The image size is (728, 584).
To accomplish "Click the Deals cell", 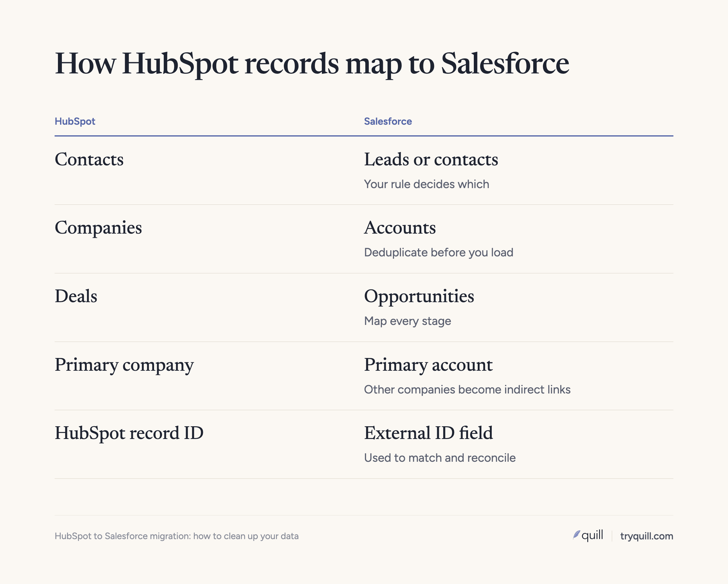I will [76, 296].
